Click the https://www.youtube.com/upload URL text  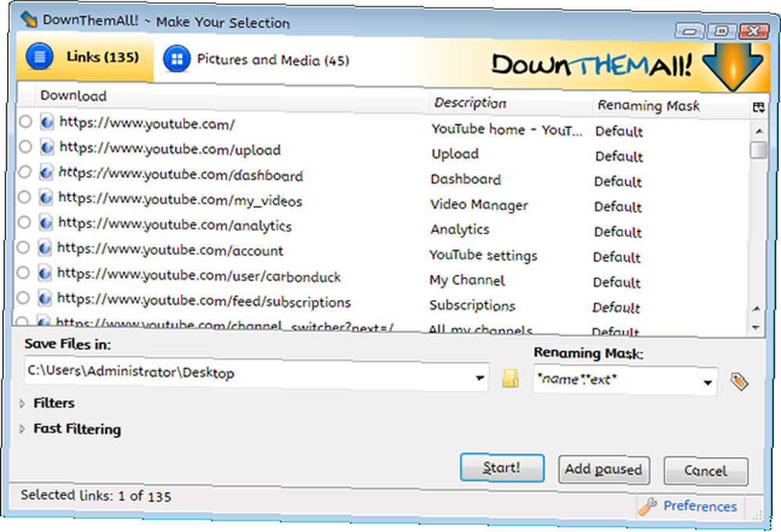(x=169, y=149)
